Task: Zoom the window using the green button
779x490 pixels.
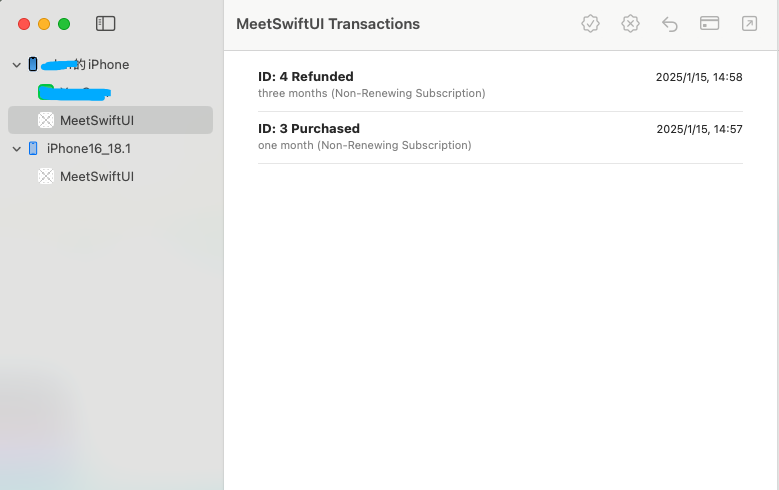Action: click(64, 24)
